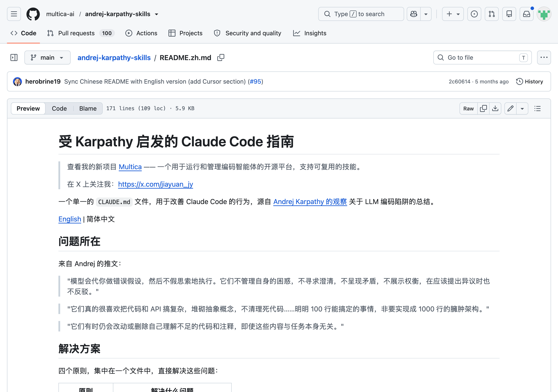Select the Code repository tab

click(23, 33)
